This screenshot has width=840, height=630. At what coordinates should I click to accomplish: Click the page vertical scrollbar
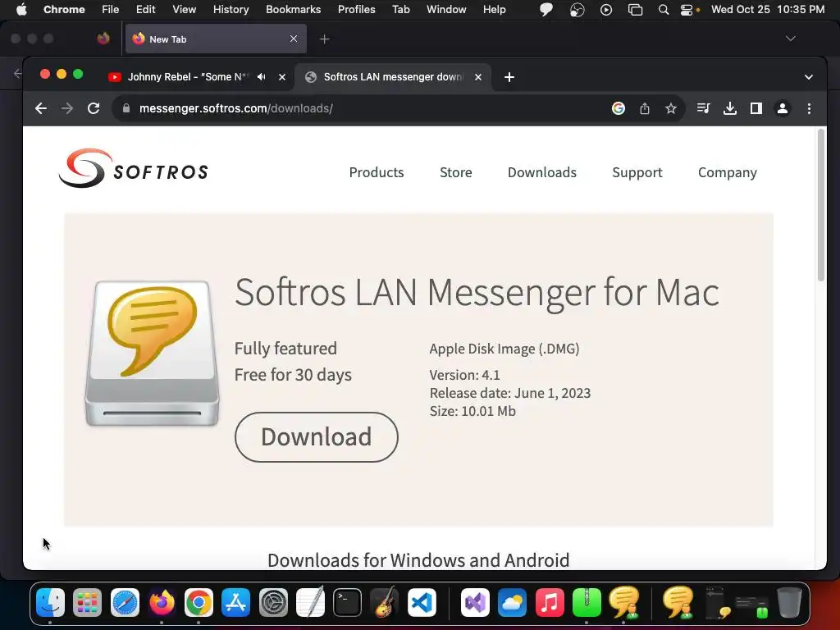820,204
